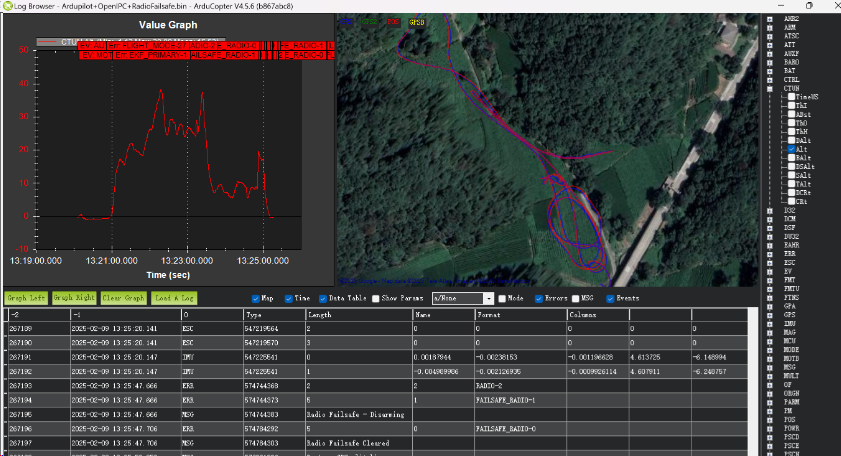This screenshot has height=456, width=841.
Task: Enable the Show Params checkbox
Action: coord(375,298)
